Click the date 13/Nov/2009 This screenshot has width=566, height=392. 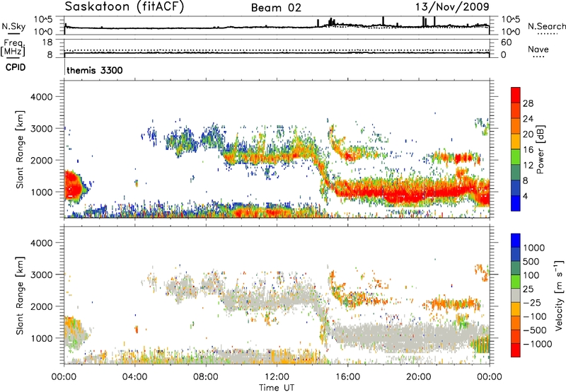[452, 7]
